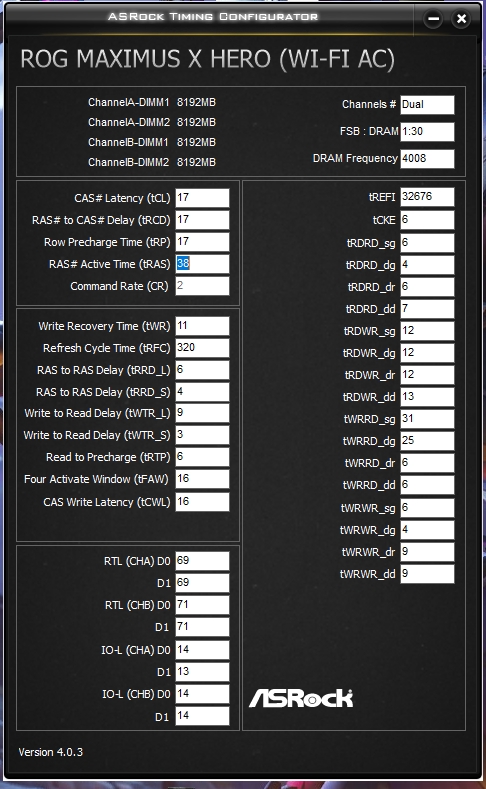Focus the Command Rate (CR) field

click(x=202, y=286)
